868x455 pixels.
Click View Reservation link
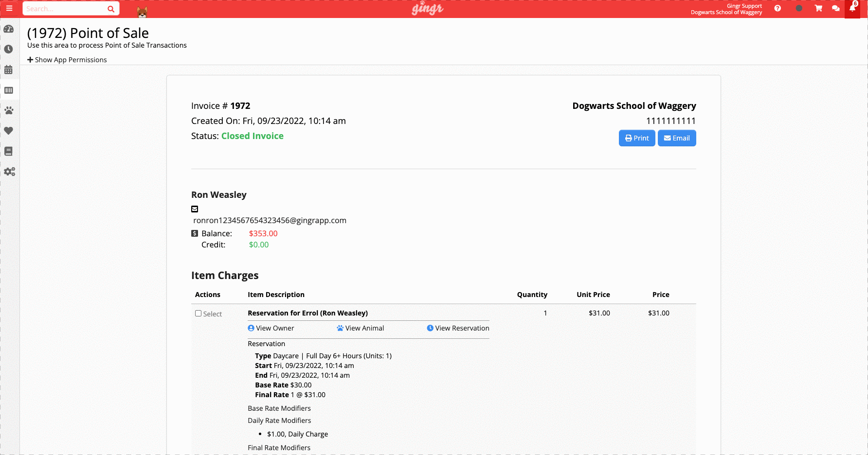click(458, 328)
